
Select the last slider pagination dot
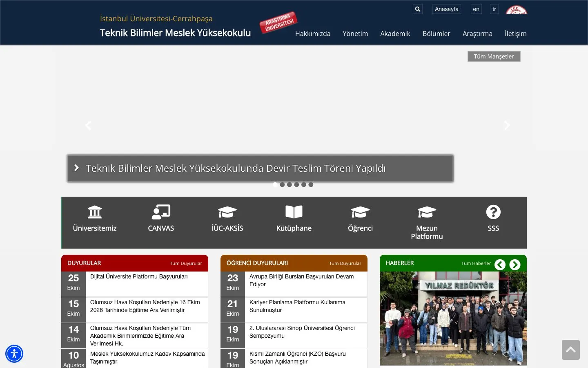coord(311,184)
